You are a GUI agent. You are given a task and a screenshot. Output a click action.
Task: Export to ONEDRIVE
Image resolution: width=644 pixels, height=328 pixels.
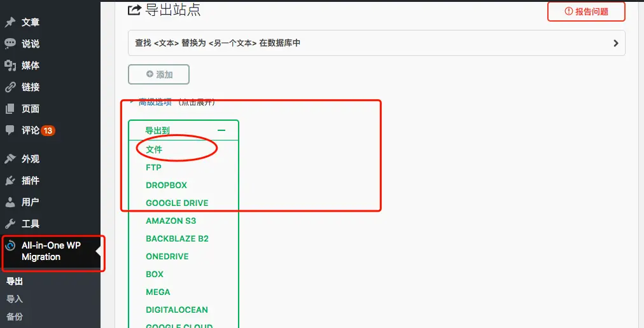click(167, 256)
